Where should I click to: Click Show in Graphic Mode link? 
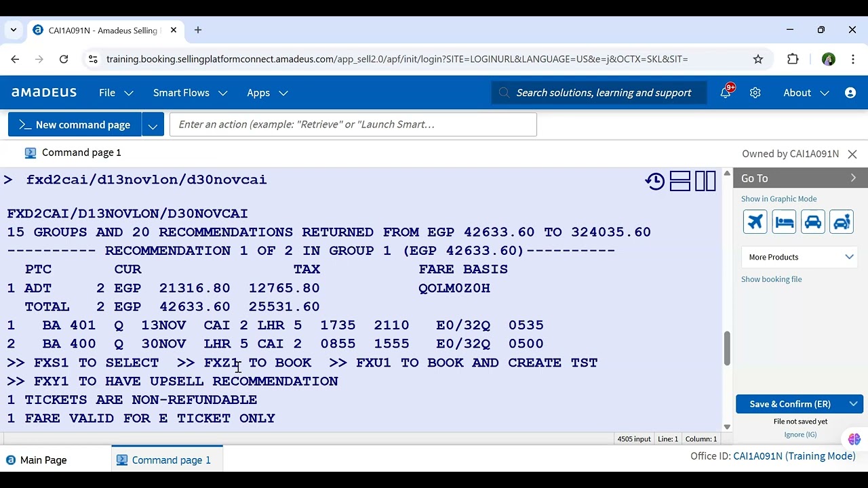778,199
